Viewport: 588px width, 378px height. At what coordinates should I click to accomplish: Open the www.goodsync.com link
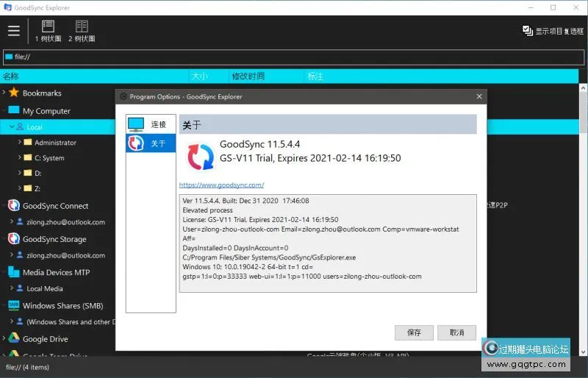[x=221, y=185]
